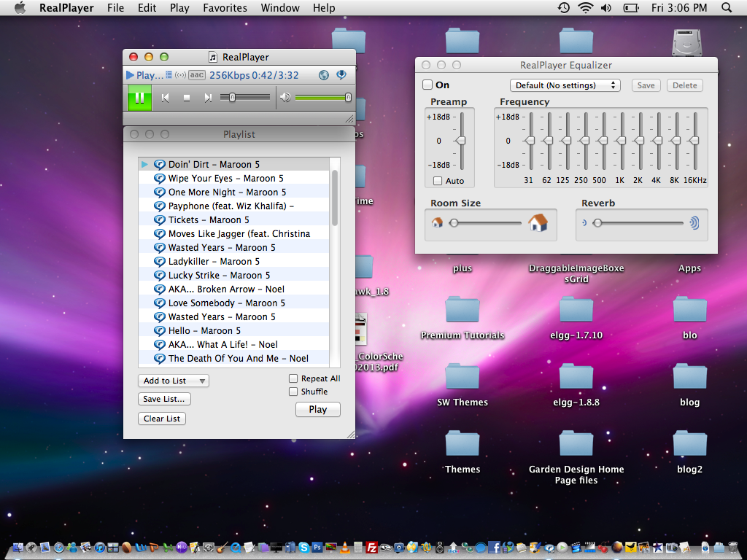Screen dimensions: 747x560
Task: Click the Room Size slider handle
Action: coord(454,223)
